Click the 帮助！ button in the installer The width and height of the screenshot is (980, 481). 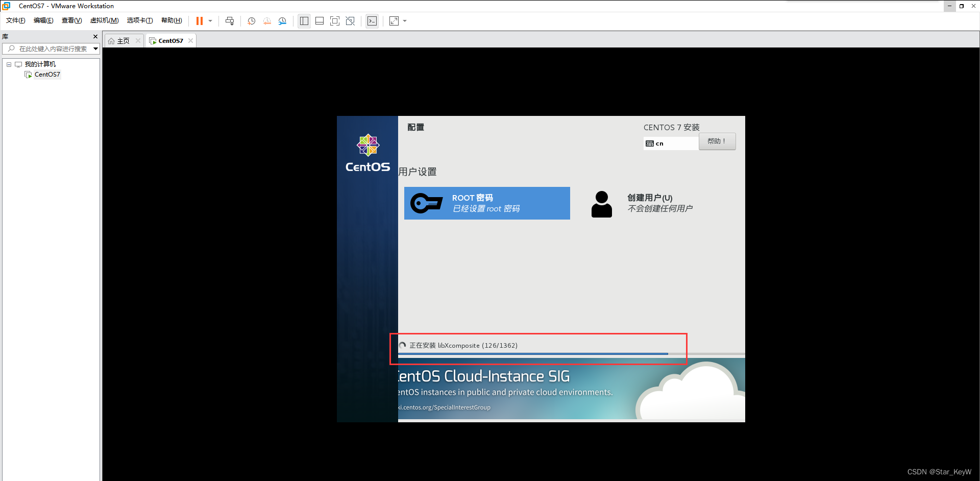(x=717, y=141)
